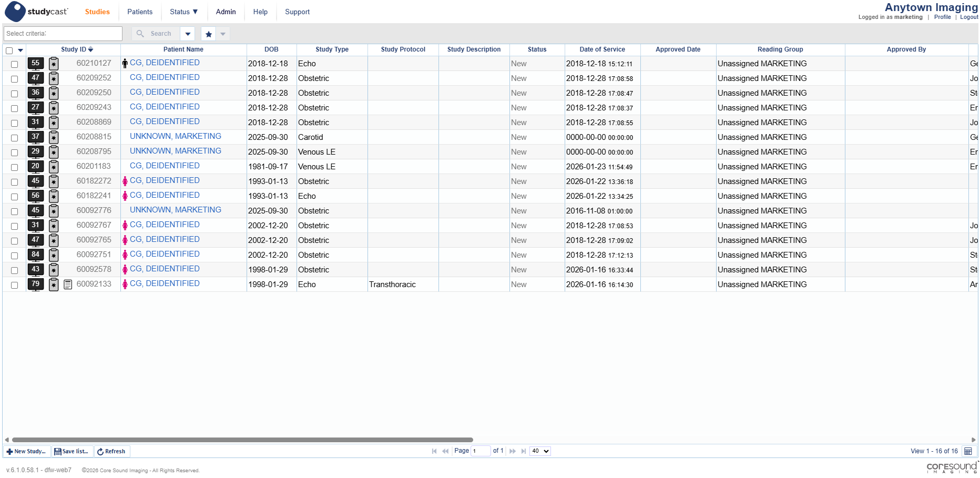Check the box for study 60182241

[15, 197]
